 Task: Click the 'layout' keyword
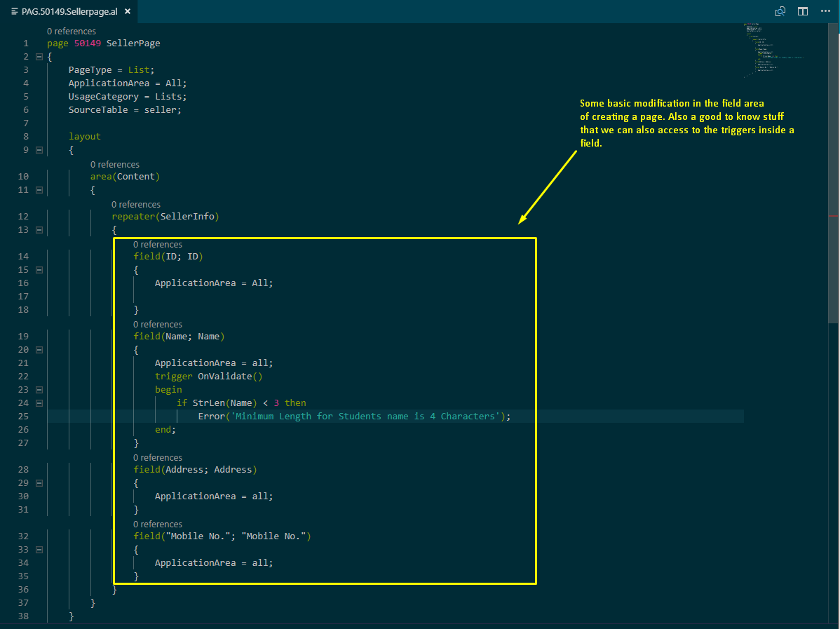[85, 137]
